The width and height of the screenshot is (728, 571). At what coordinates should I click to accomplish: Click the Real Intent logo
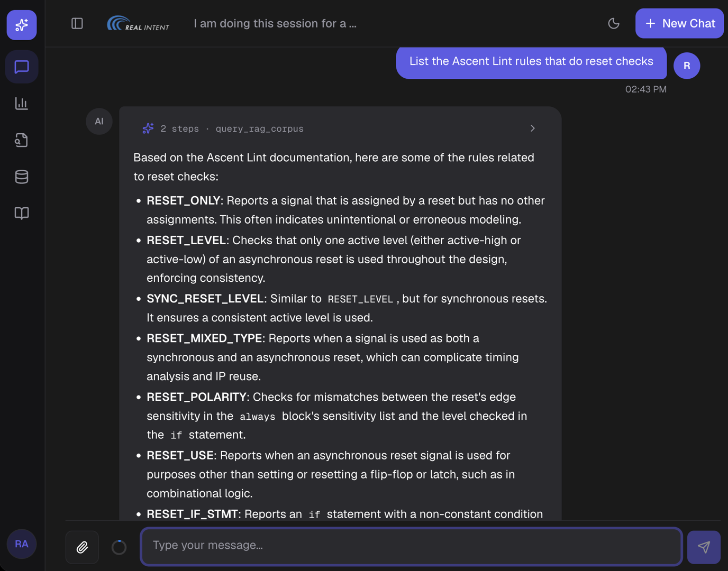pos(138,23)
